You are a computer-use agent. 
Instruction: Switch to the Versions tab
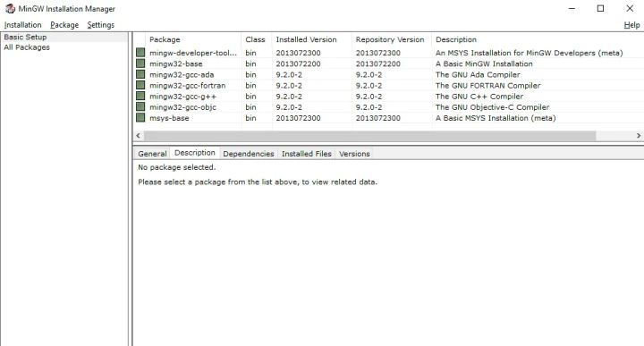354,154
